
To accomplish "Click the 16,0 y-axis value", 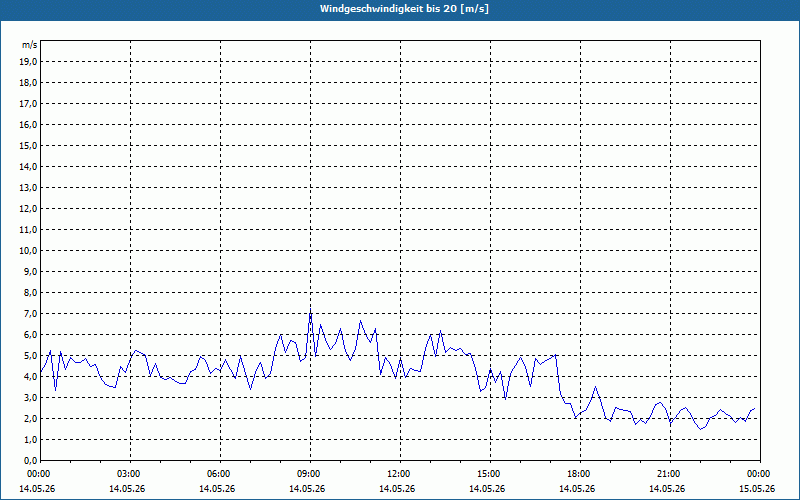I will click(28, 124).
